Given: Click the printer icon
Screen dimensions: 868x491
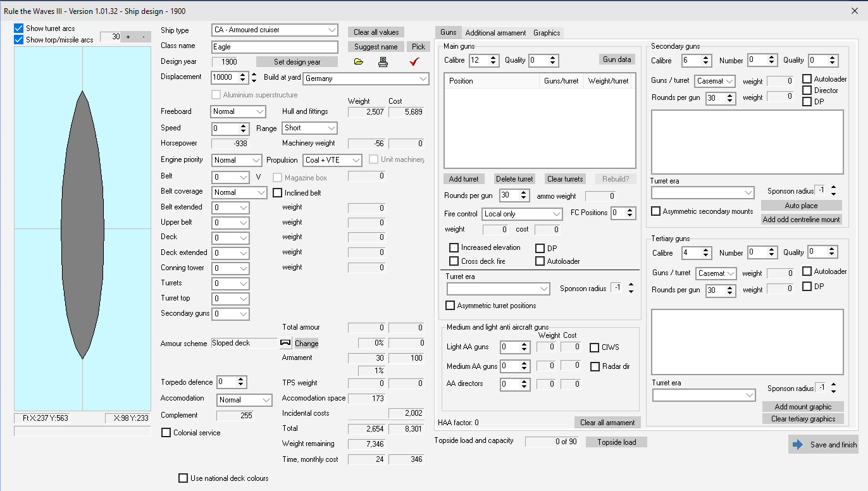Looking at the screenshot, I should click(383, 62).
